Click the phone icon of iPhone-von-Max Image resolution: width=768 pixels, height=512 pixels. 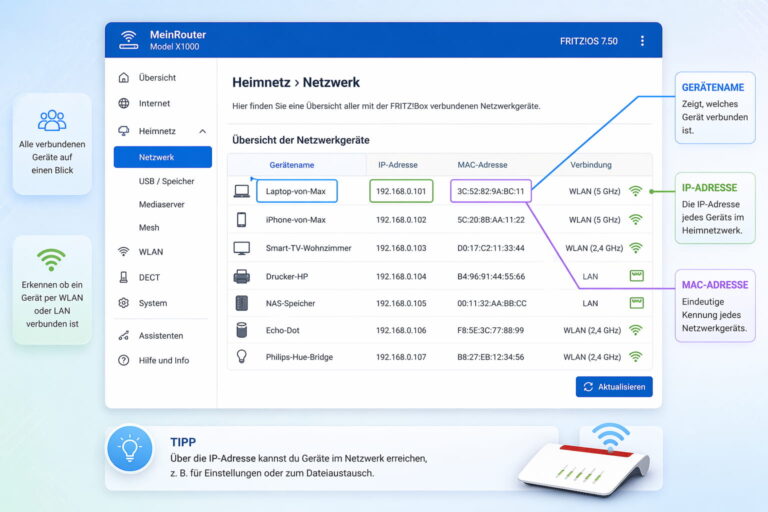tap(241, 219)
